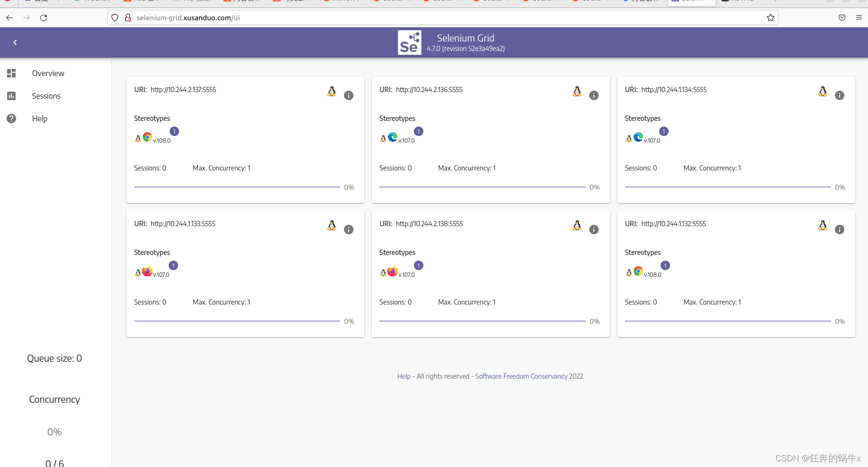The image size is (868, 467).
Task: Open Software Freedom Conservancy link
Action: click(x=521, y=376)
